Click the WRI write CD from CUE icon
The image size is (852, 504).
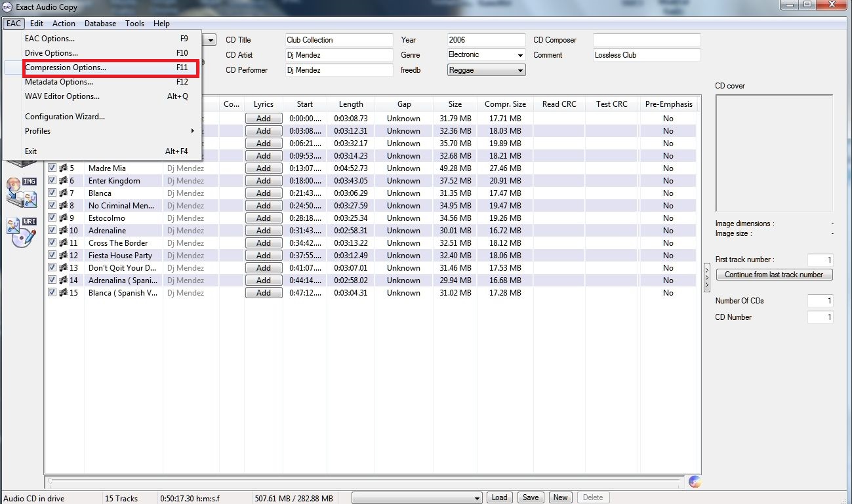(x=21, y=231)
